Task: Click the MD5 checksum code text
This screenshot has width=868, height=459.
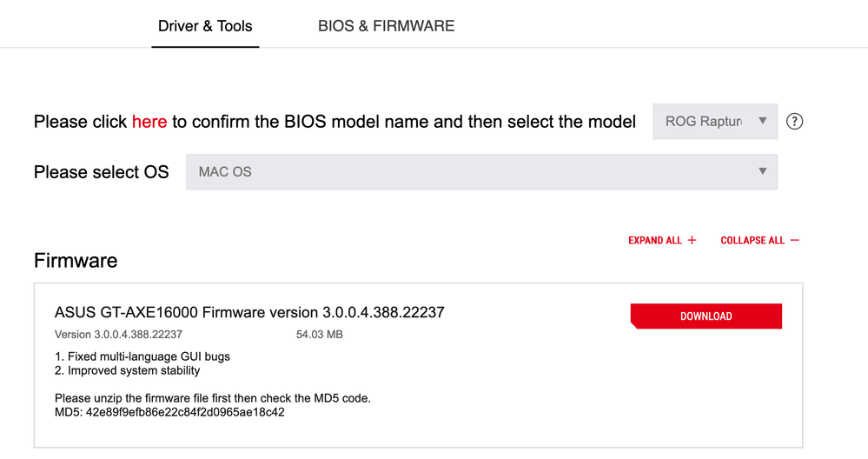Action: click(186, 412)
